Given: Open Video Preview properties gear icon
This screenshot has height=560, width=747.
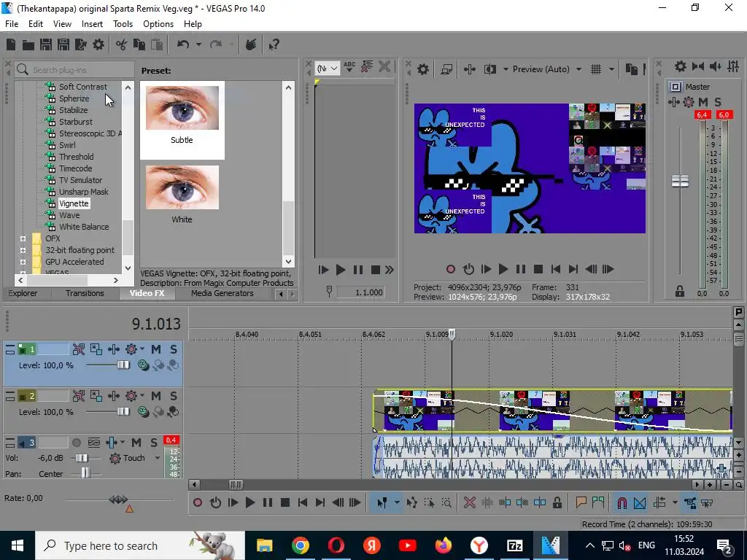Looking at the screenshot, I should click(x=423, y=69).
